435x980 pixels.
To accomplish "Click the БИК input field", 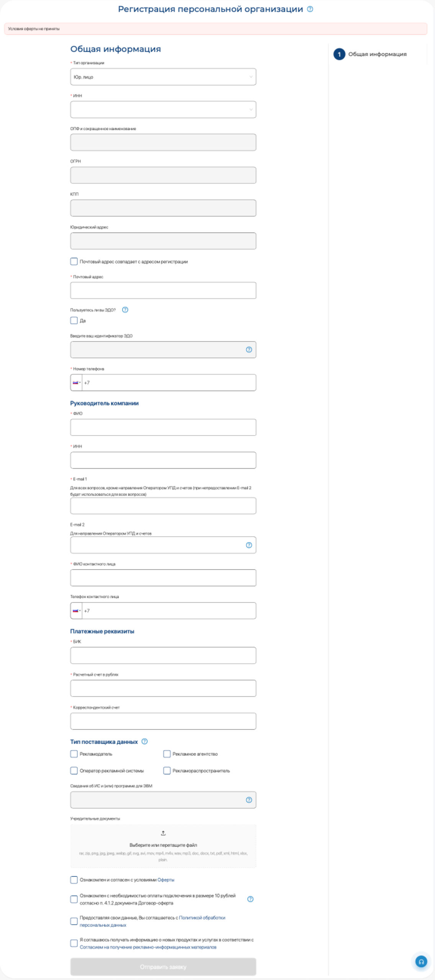I will (x=163, y=655).
